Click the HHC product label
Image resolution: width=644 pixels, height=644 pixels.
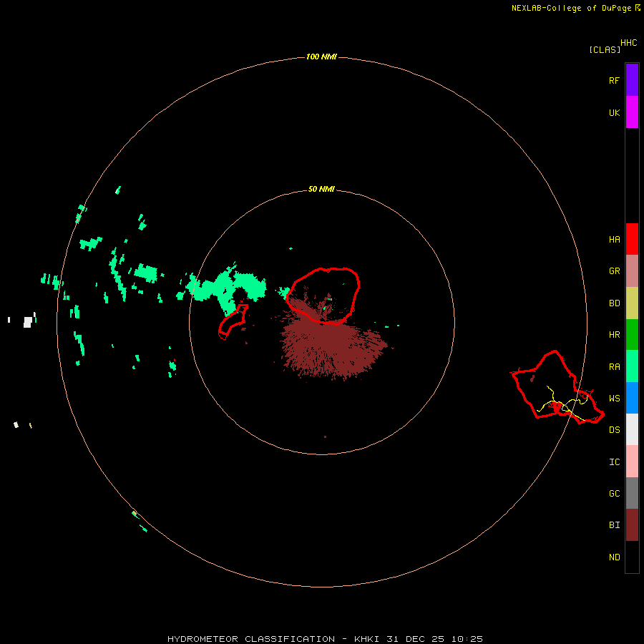tap(628, 43)
